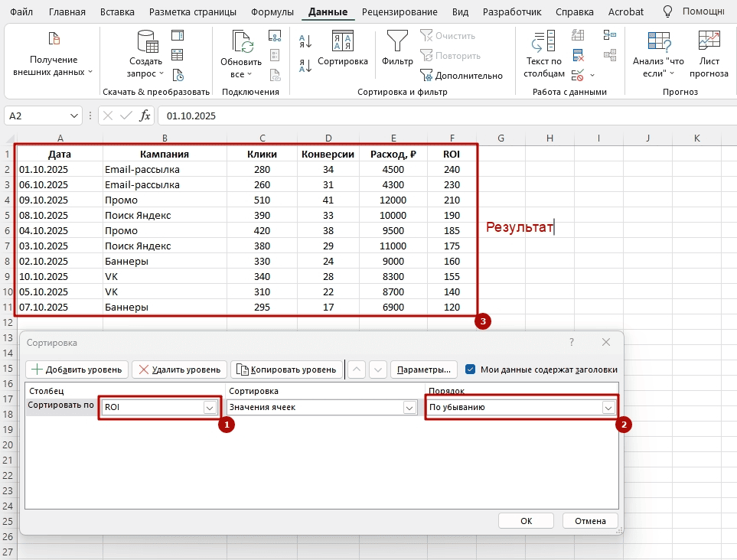Switch to the Формулы ribbon tab
This screenshot has width=737, height=560.
pos(272,12)
